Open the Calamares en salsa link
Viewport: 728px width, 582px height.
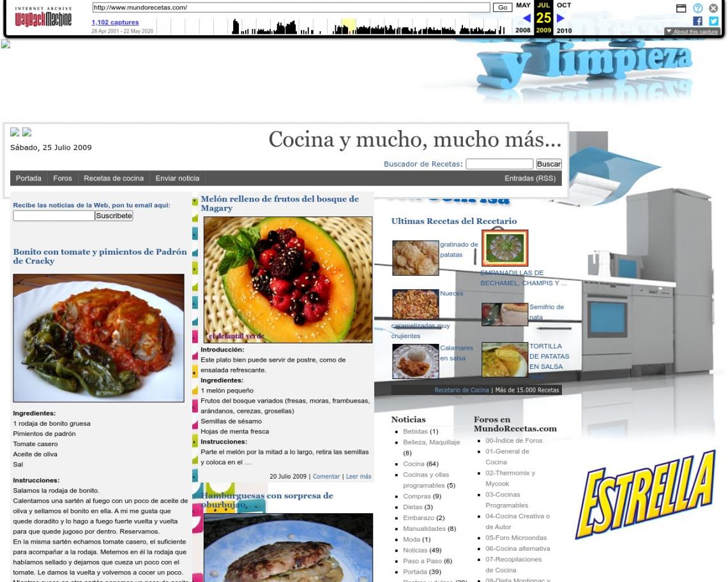coord(457,353)
